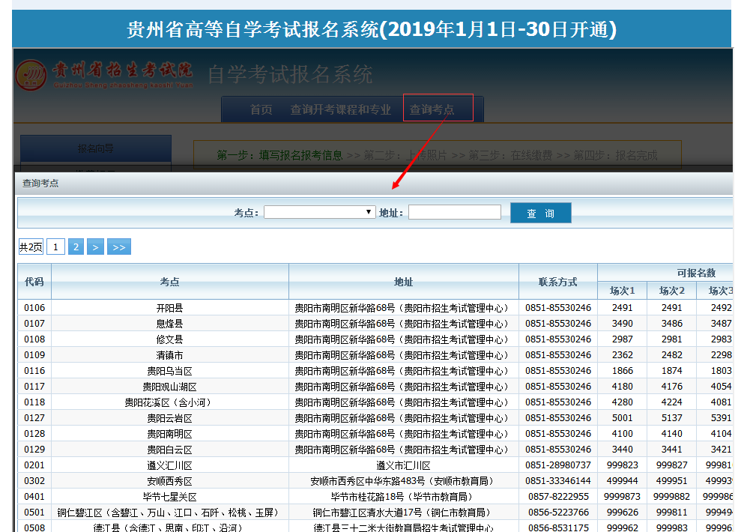This screenshot has height=532, width=756.
Task: Click the 地址 column header in table
Action: [403, 282]
